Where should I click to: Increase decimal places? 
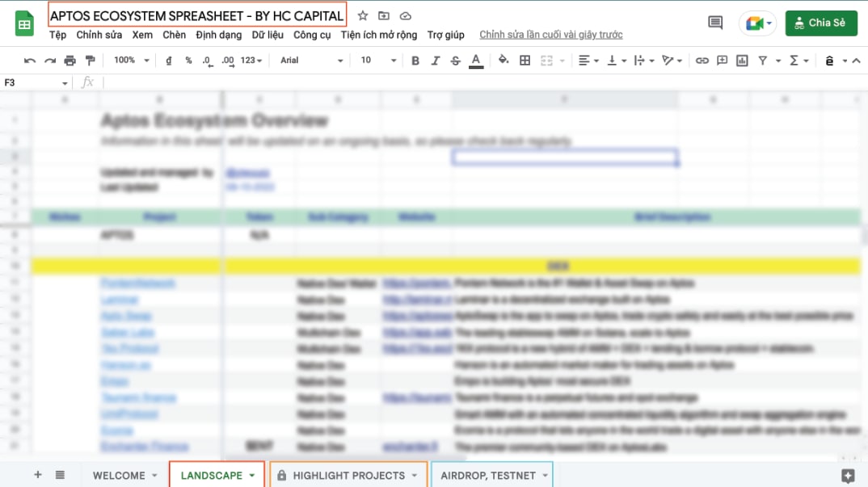coord(228,61)
